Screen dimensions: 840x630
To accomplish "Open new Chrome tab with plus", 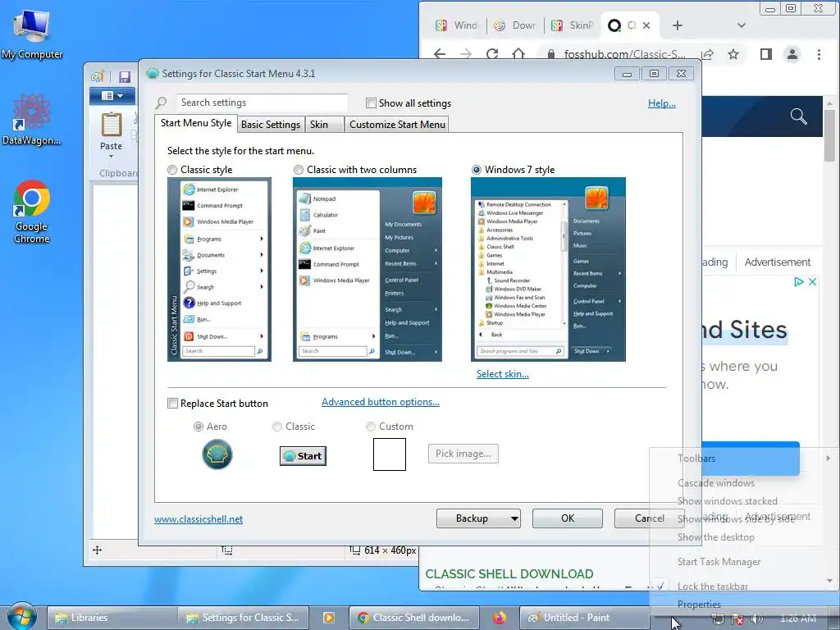I will [677, 25].
